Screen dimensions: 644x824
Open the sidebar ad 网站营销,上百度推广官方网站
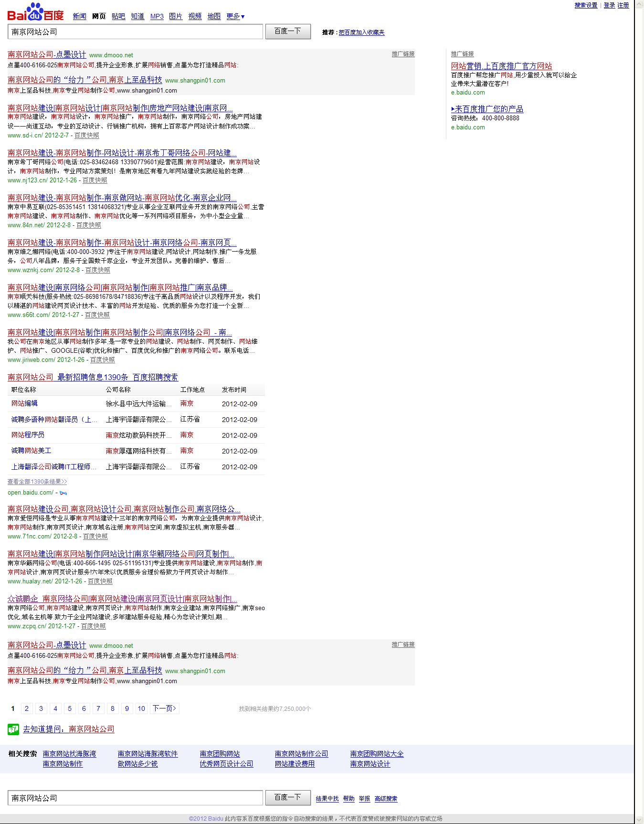click(x=501, y=66)
